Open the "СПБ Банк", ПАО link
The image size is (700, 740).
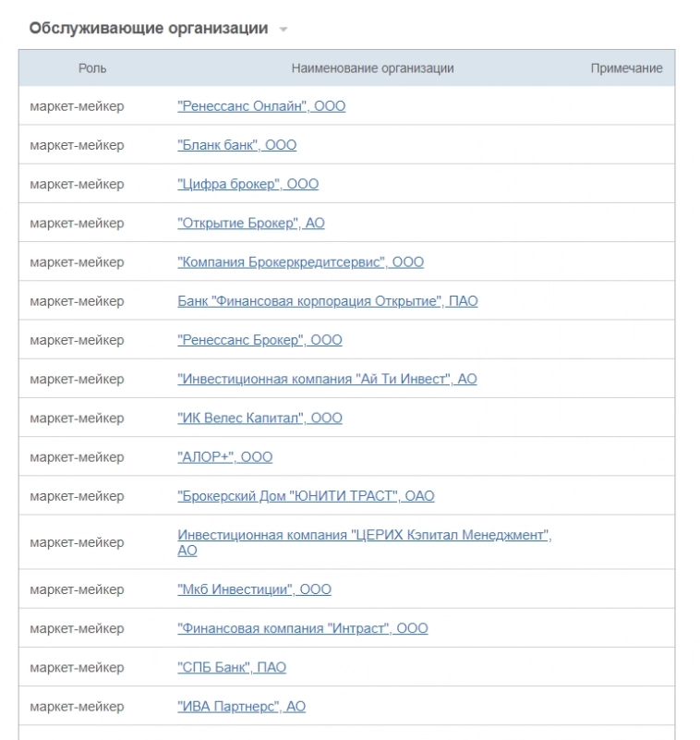(x=232, y=667)
